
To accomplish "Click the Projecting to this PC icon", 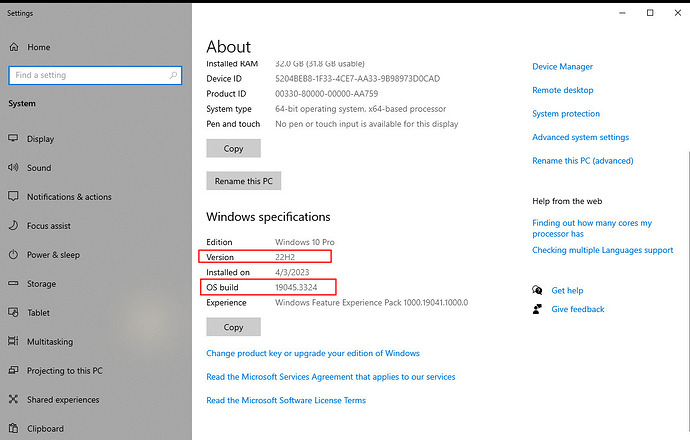I will coord(13,370).
